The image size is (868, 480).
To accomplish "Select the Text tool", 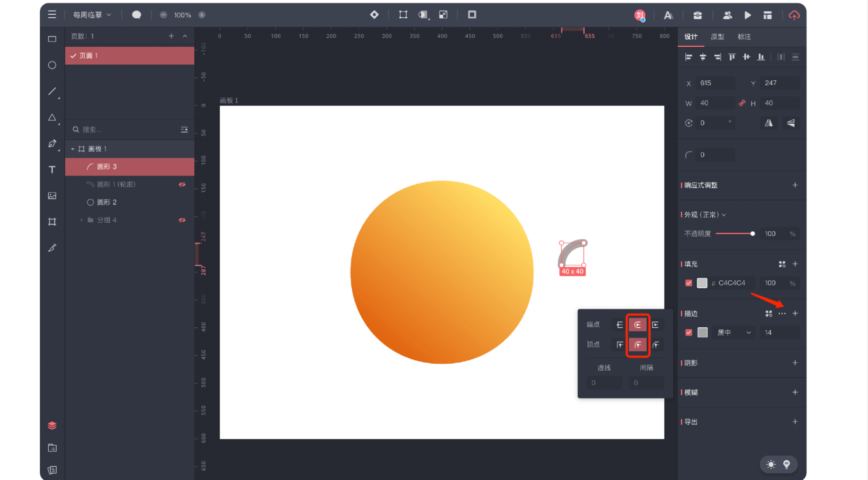I will coord(52,170).
